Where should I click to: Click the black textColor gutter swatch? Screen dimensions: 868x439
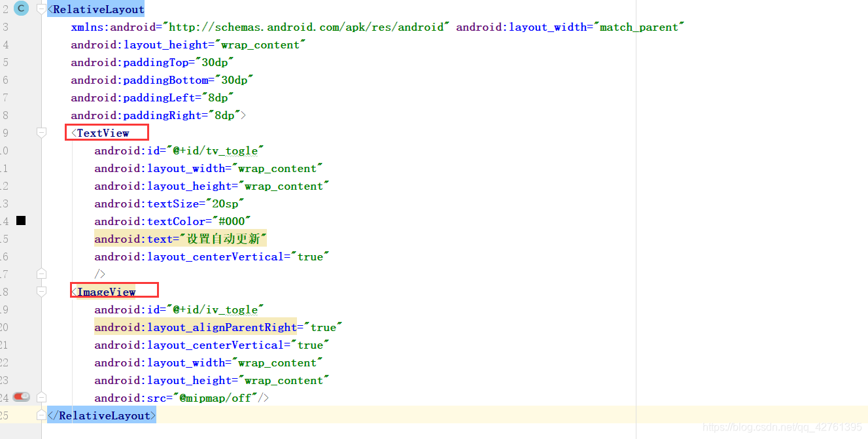21,220
